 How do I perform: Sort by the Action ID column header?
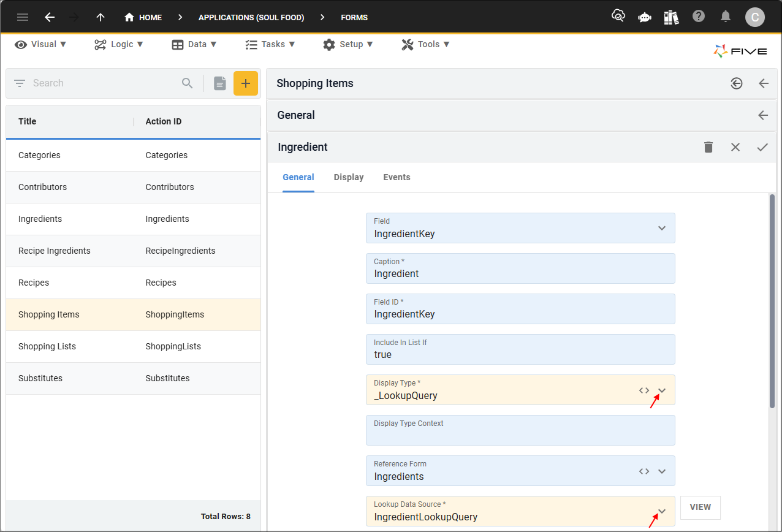[x=164, y=121]
